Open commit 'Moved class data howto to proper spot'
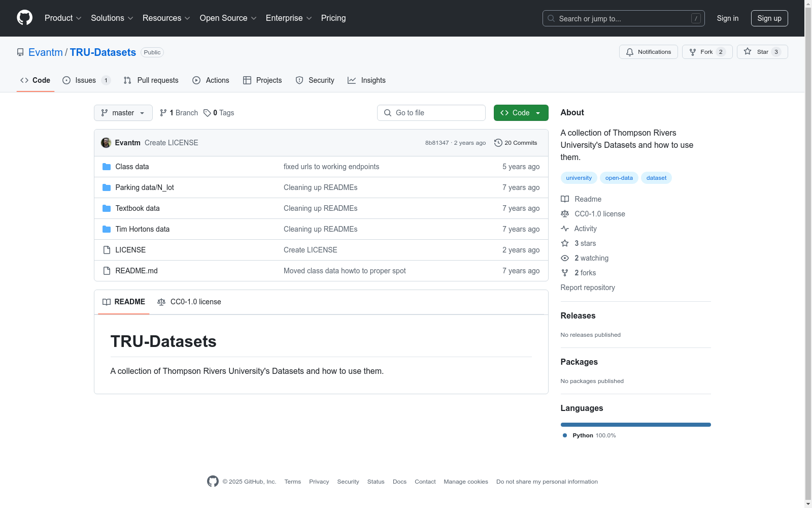The height and width of the screenshot is (508, 812). [345, 271]
